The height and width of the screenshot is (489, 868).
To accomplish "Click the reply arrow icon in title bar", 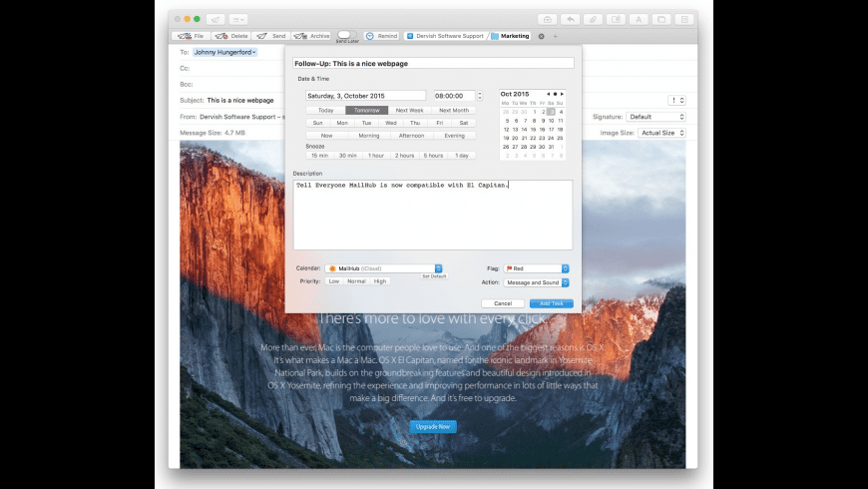I will (x=570, y=19).
